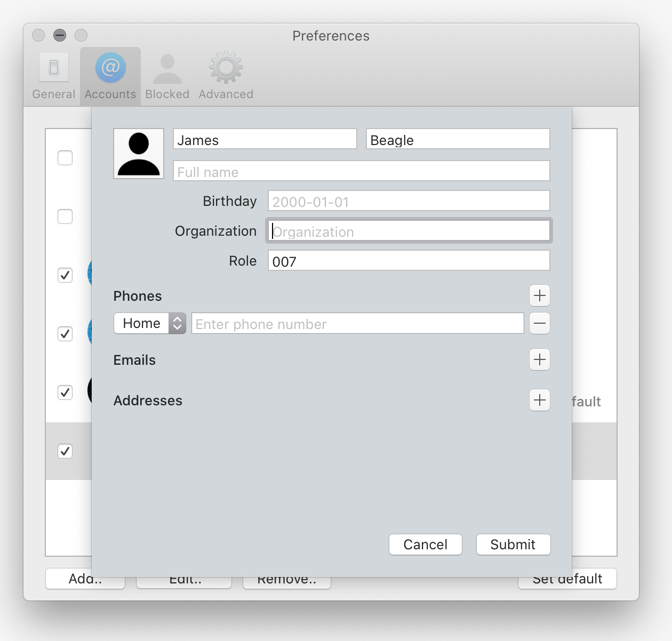Open the Home phone type dropdown
The height and width of the screenshot is (641, 672).
pyautogui.click(x=150, y=323)
